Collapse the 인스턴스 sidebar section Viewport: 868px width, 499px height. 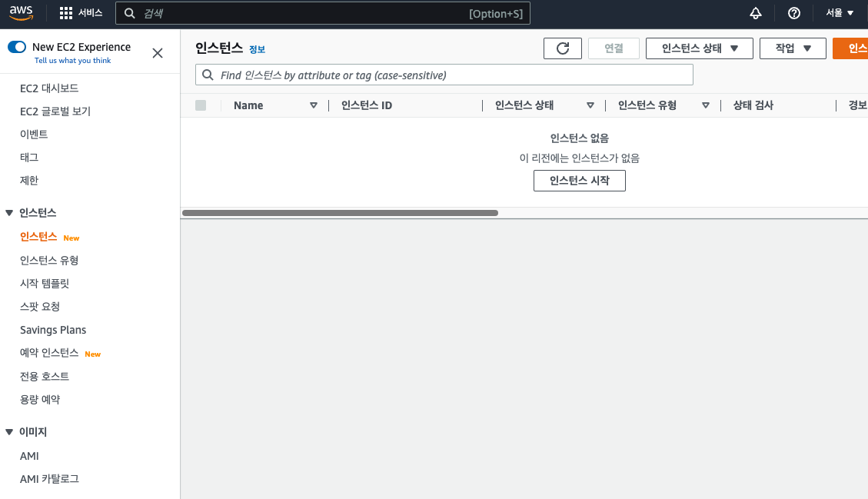click(x=9, y=213)
